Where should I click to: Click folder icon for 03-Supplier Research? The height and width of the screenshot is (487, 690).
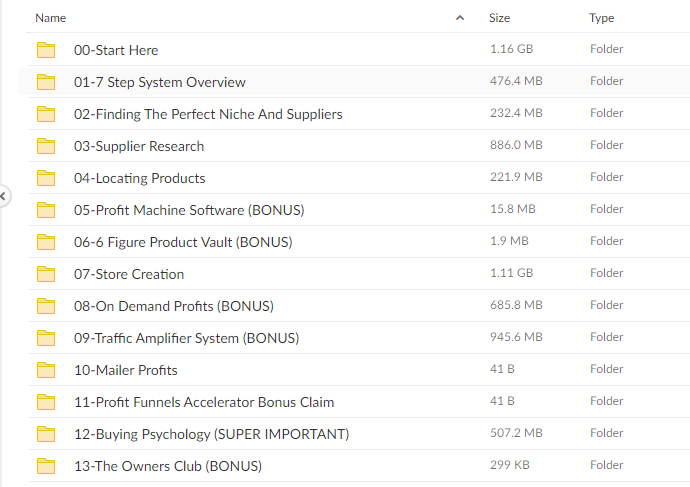click(46, 146)
